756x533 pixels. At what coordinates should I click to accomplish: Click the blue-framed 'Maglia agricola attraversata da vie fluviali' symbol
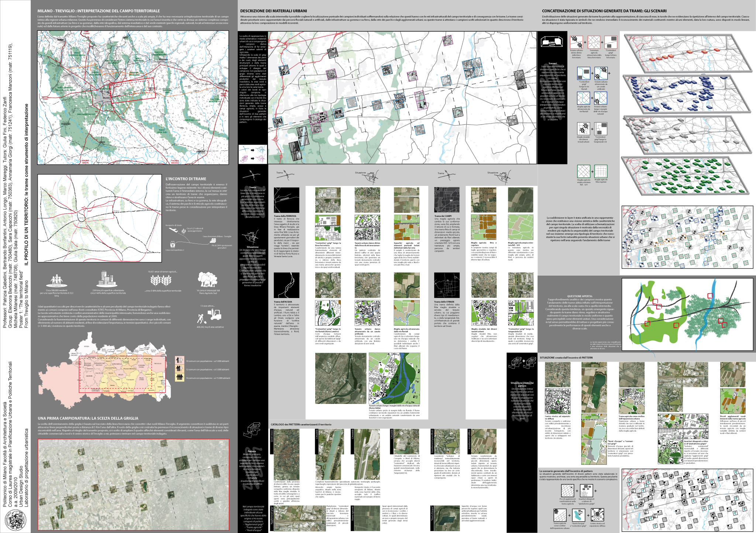pos(583,98)
